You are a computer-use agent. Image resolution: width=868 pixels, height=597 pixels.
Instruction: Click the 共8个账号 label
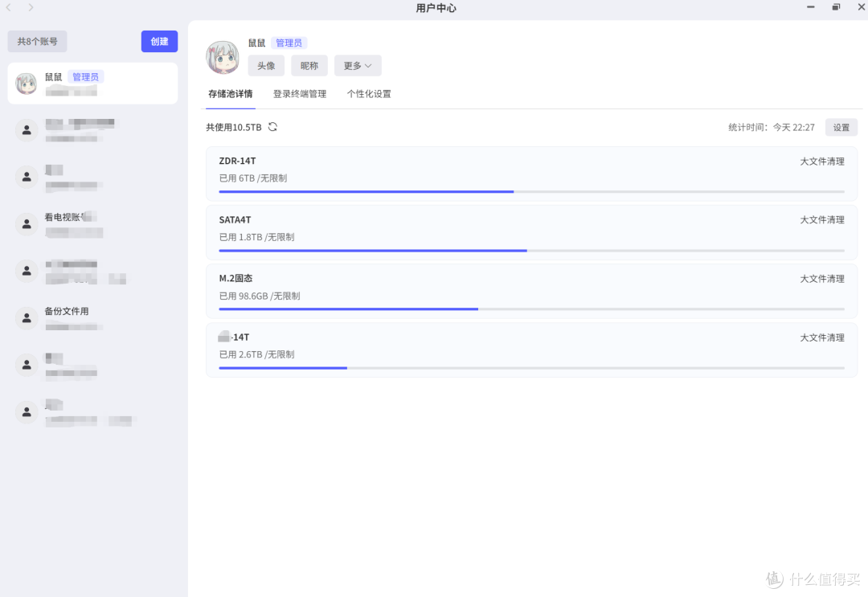37,42
